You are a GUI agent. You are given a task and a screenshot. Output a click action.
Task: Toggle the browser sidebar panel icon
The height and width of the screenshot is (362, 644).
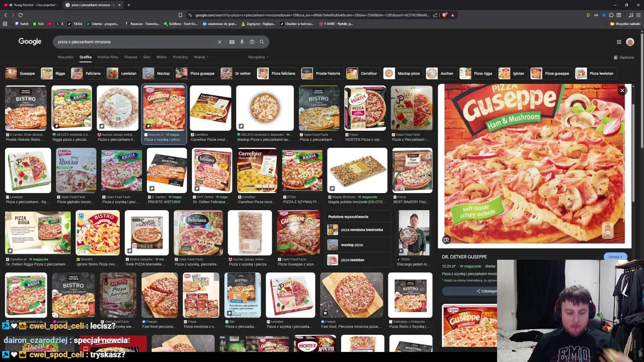pos(619,15)
